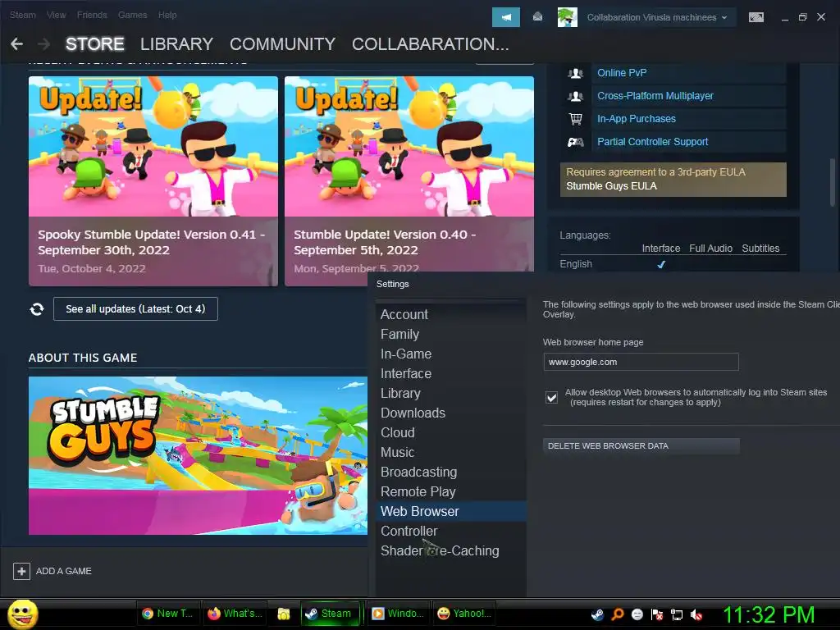This screenshot has width=840, height=630.
Task: Open the COLLABARATION... profile tab
Action: click(x=430, y=44)
